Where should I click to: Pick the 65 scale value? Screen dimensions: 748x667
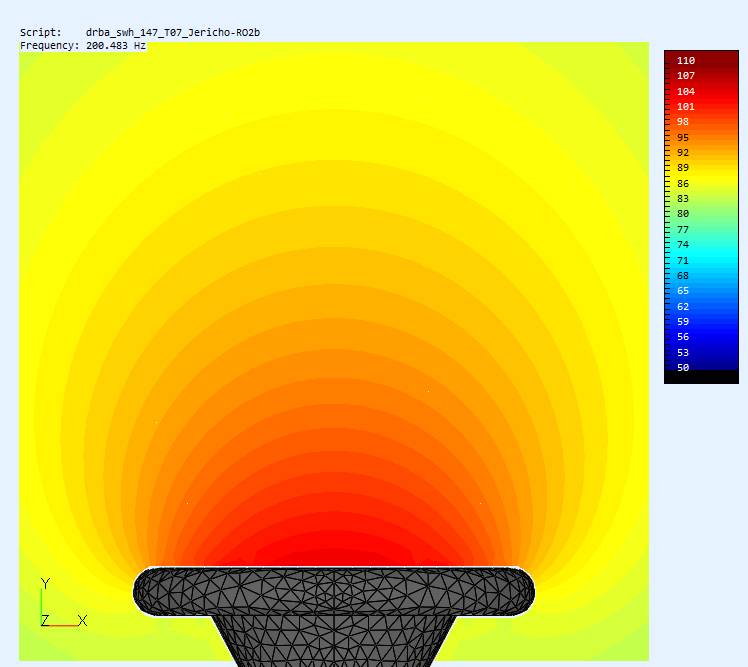(x=683, y=291)
